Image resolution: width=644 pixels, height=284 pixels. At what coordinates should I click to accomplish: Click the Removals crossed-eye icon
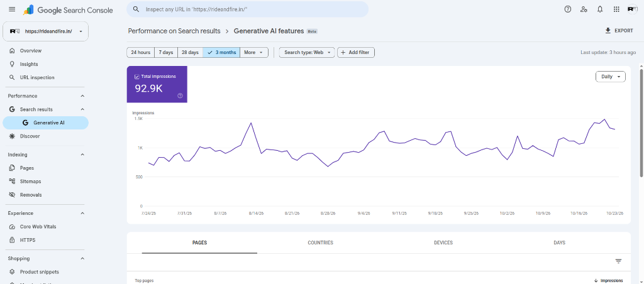pyautogui.click(x=12, y=195)
